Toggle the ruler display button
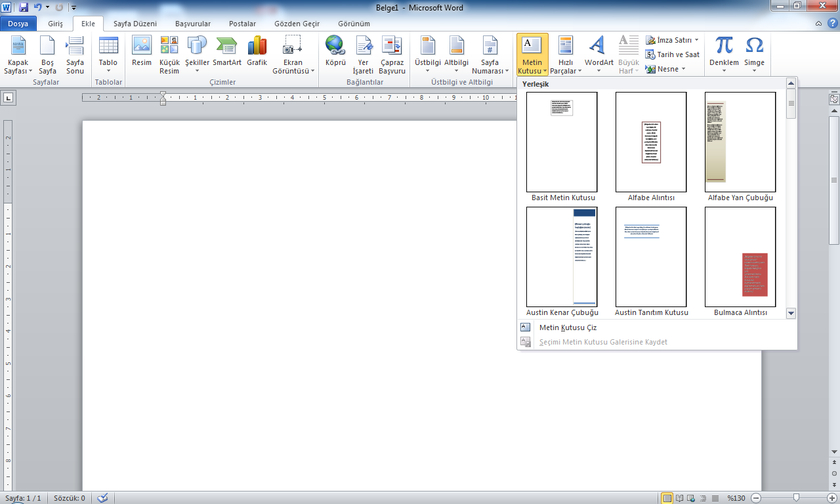Image resolution: width=840 pixels, height=504 pixels. (x=834, y=100)
